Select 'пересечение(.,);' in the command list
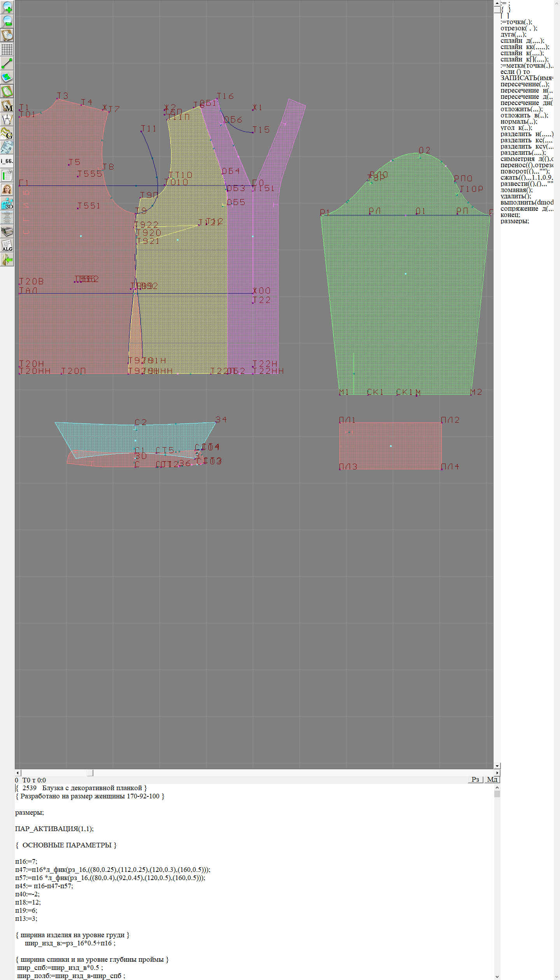This screenshot has height=980, width=560. (525, 84)
